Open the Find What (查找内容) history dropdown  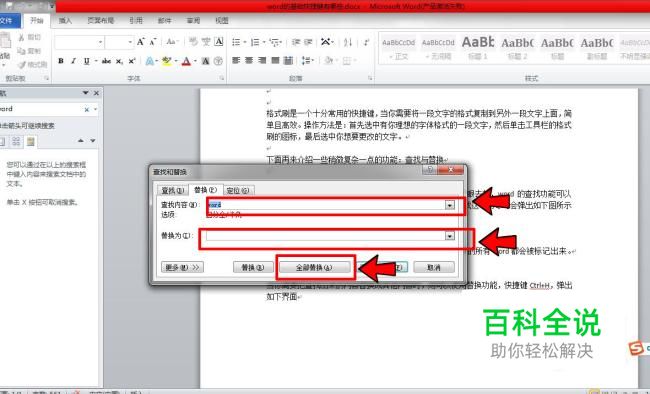click(x=450, y=205)
